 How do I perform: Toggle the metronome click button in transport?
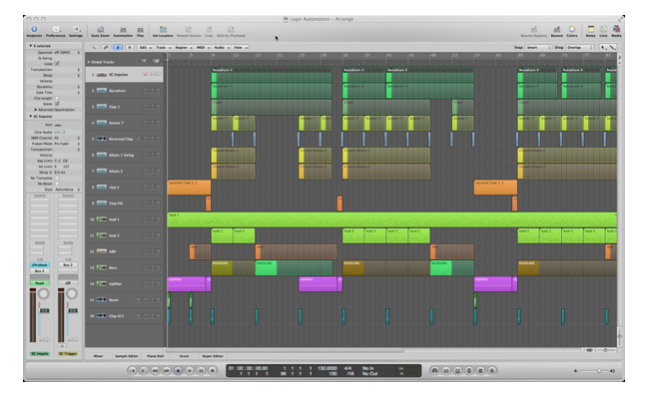coord(492,371)
